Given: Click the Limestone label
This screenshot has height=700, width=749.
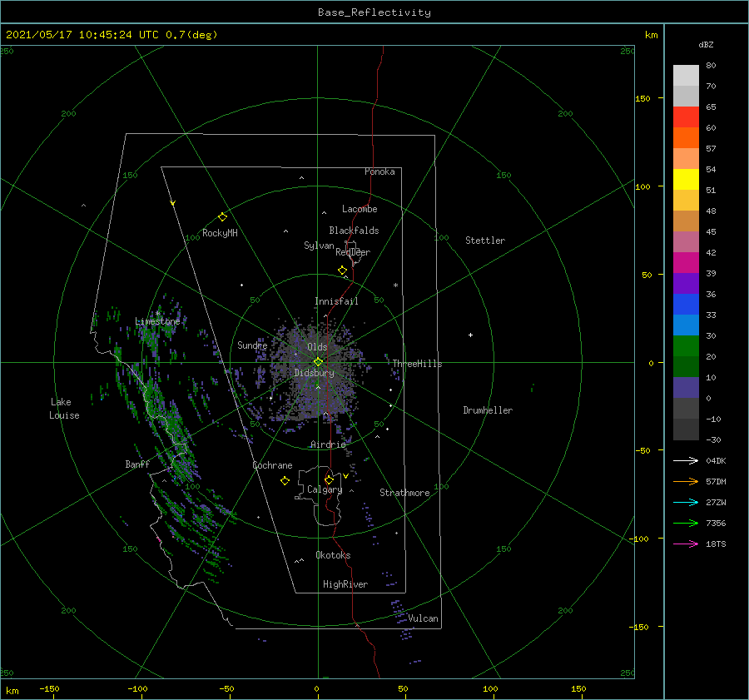Looking at the screenshot, I should coord(157,321).
